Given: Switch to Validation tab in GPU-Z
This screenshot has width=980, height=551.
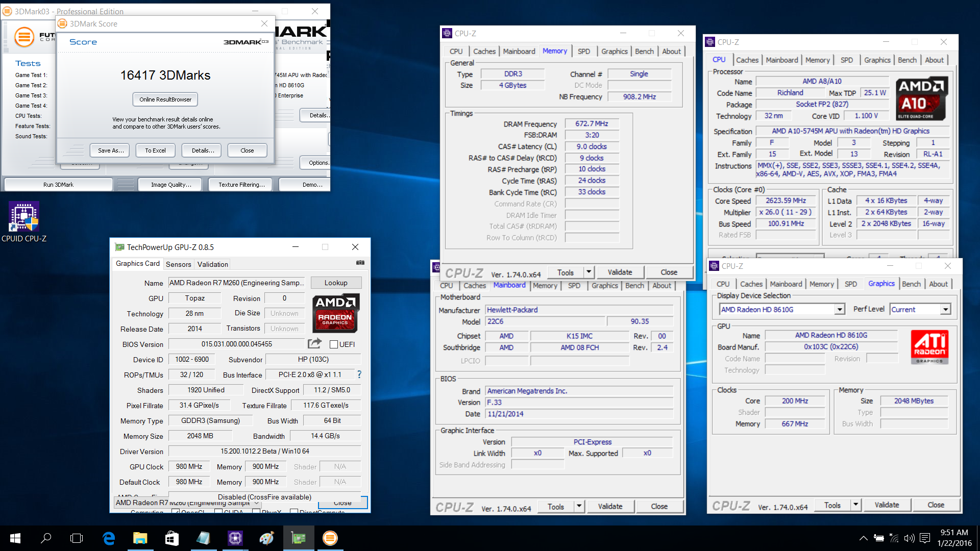Looking at the screenshot, I should coord(212,264).
